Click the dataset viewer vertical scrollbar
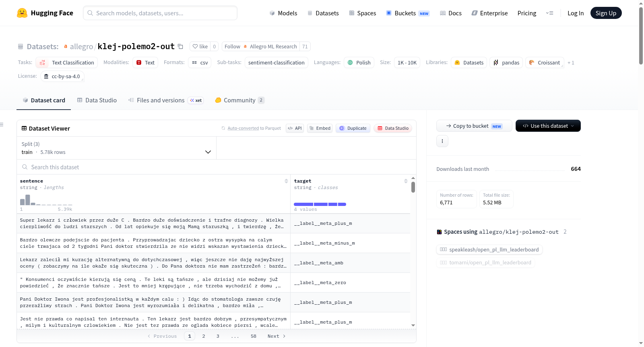The image size is (644, 347). pos(413,187)
